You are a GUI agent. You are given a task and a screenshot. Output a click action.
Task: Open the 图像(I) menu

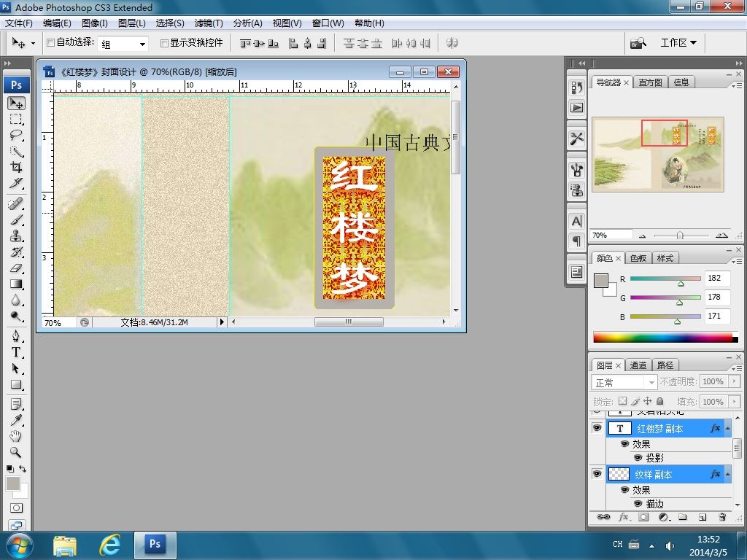point(95,23)
